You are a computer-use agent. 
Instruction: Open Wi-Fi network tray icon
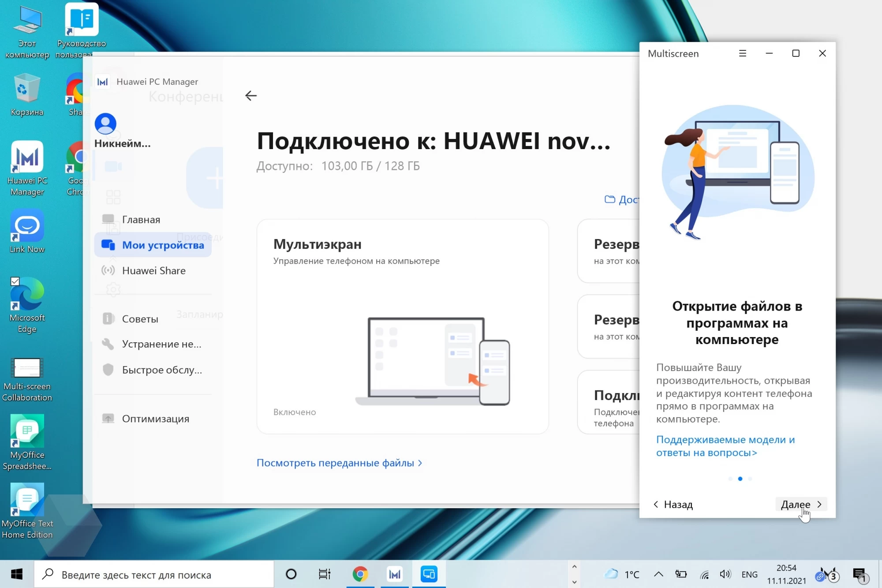705,574
